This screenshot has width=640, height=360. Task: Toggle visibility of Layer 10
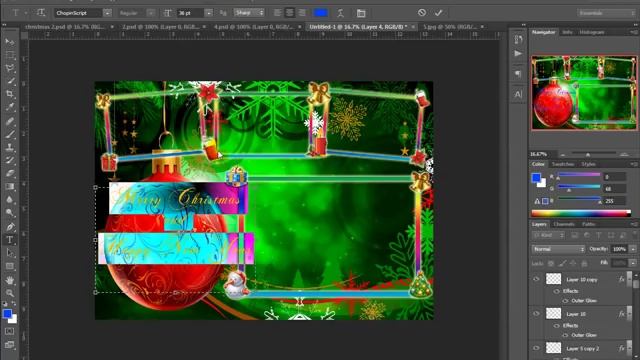tap(536, 313)
